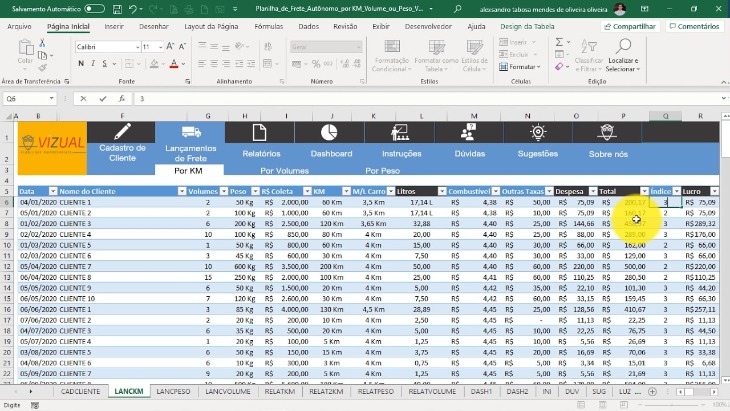Toggle the AutoSave switch

click(95, 9)
